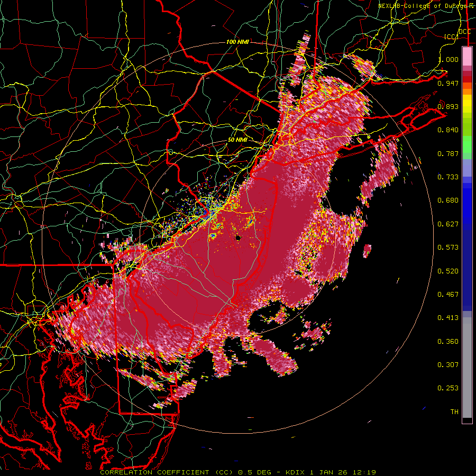Select the 0.787 legend value
Screen dimensions: 476x476
[448, 153]
